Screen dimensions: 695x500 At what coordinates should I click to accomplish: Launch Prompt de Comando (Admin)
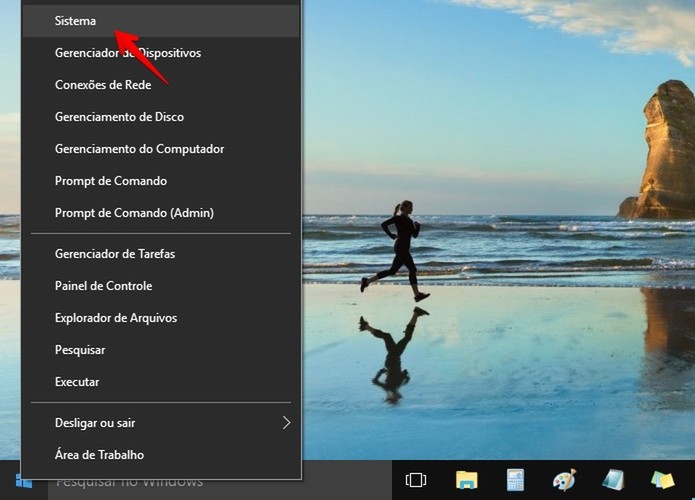[x=161, y=213]
